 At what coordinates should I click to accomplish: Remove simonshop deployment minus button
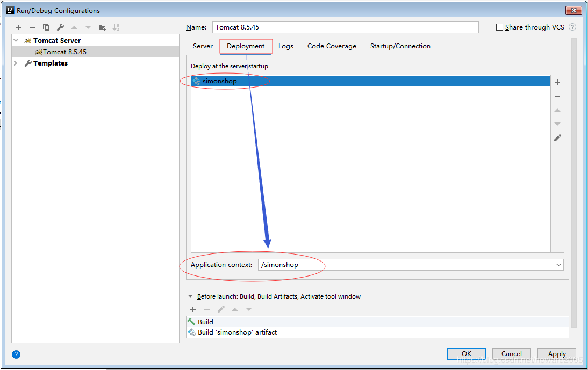click(557, 96)
